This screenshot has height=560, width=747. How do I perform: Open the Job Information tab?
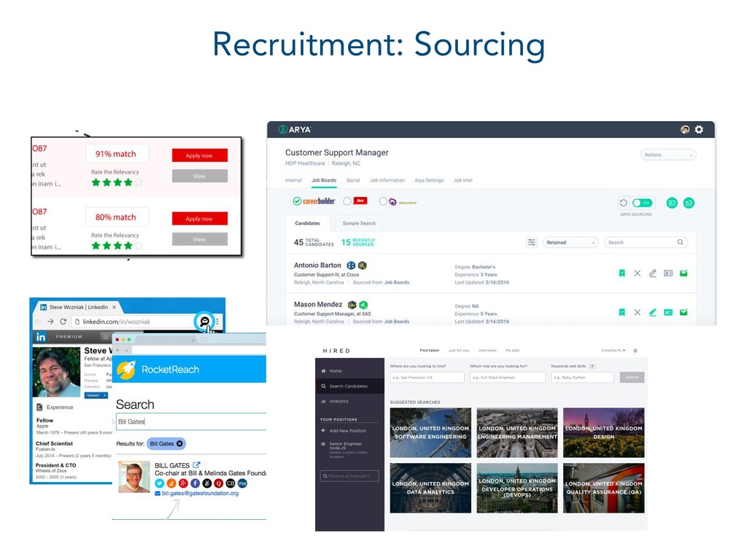[387, 181]
